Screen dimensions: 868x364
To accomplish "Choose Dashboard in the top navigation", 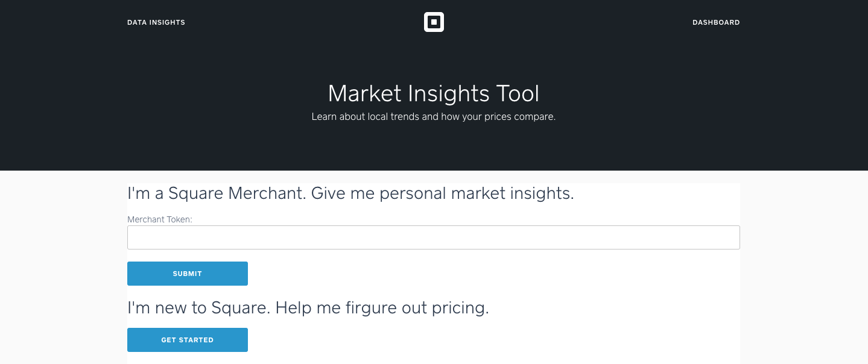I will point(716,22).
